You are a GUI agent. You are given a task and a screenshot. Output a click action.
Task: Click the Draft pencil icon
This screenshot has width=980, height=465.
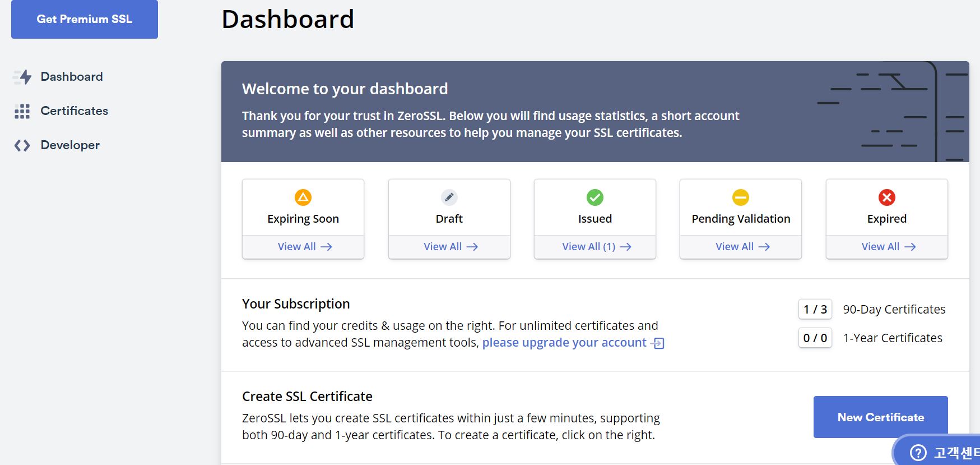449,197
